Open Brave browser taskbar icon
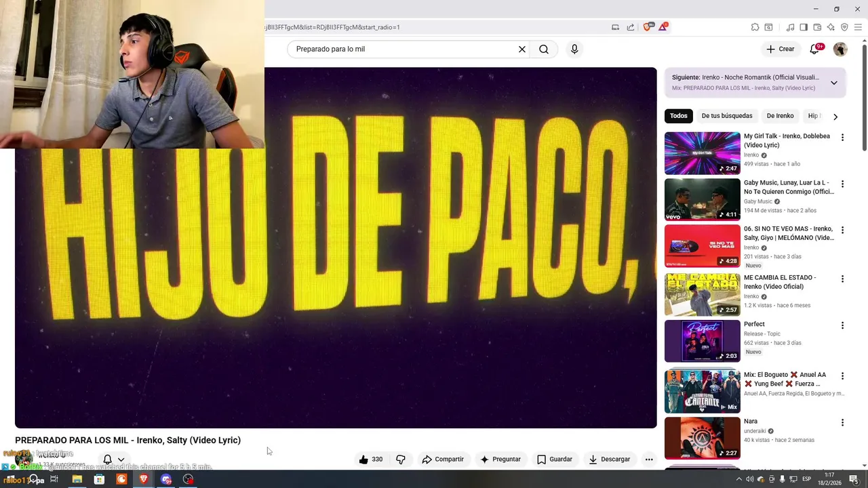868x488 pixels. click(144, 479)
